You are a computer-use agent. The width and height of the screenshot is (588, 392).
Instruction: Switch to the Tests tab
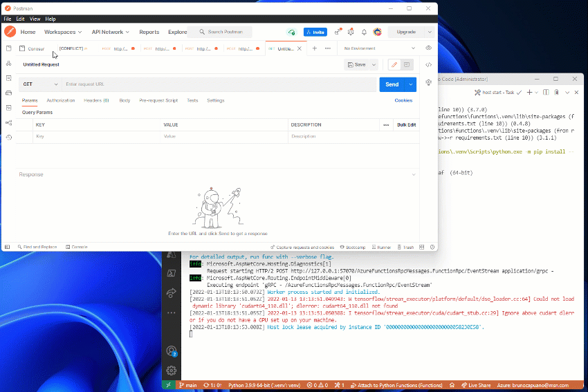pyautogui.click(x=192, y=100)
